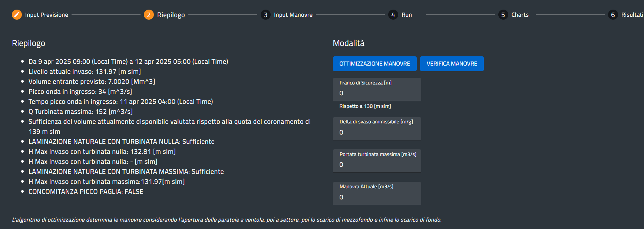Focus the Franco di Sicurezza input field
Image resolution: width=644 pixels, height=229 pixels.
(377, 93)
